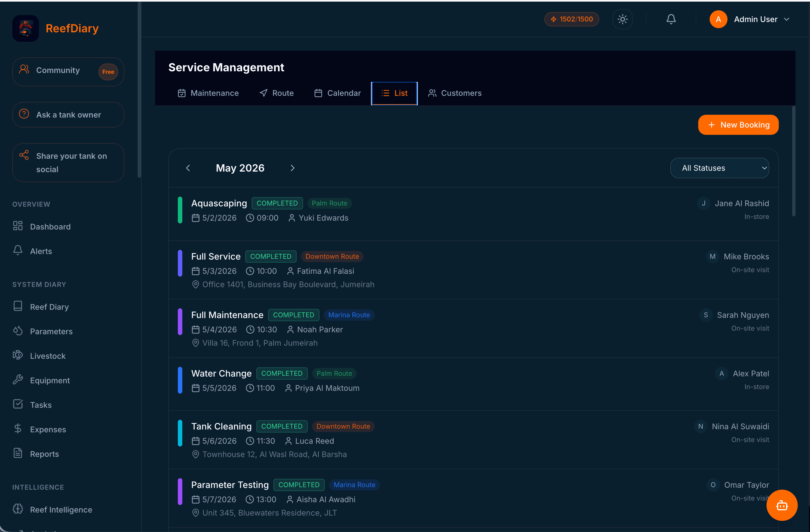Click customer Mike Brooks
Image resolution: width=810 pixels, height=532 pixels.
click(746, 257)
